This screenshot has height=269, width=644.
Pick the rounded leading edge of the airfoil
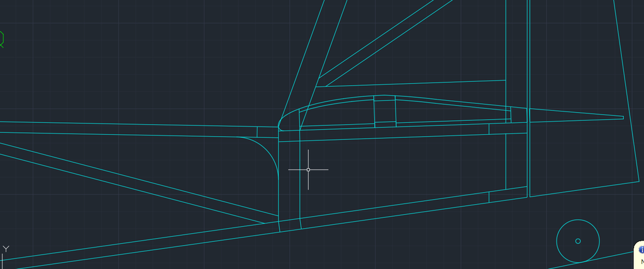(x=279, y=120)
